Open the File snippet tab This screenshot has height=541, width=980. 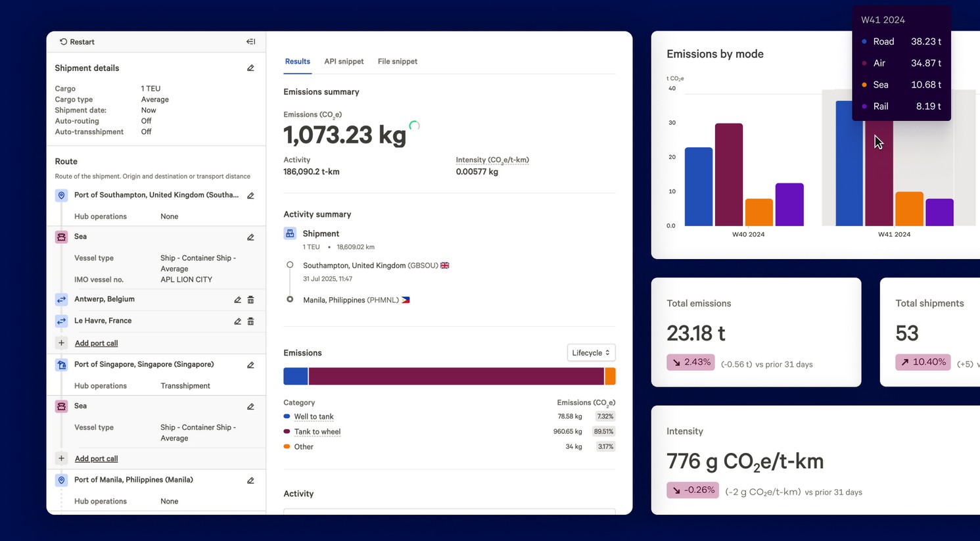point(397,62)
